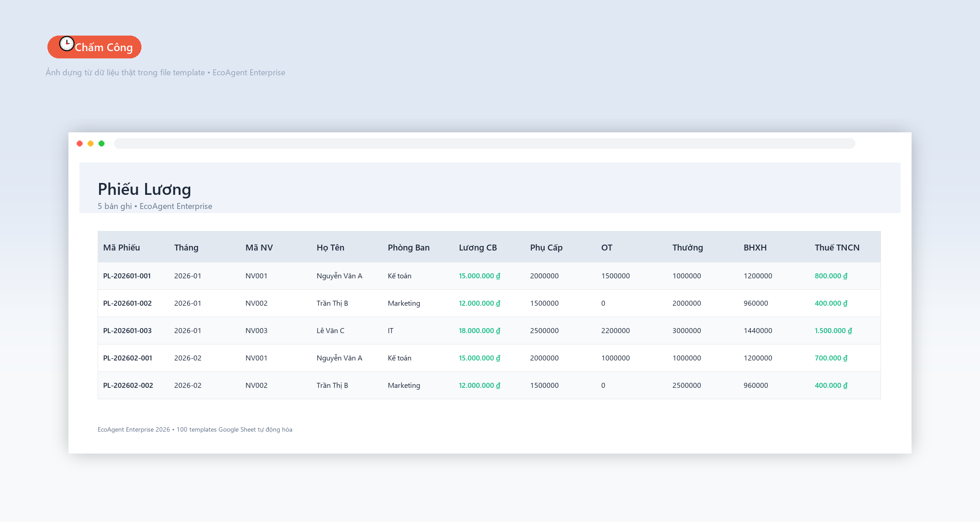Viewport: 980px width, 522px height.
Task: Select the PL-202601-003 record cell
Action: (x=127, y=330)
